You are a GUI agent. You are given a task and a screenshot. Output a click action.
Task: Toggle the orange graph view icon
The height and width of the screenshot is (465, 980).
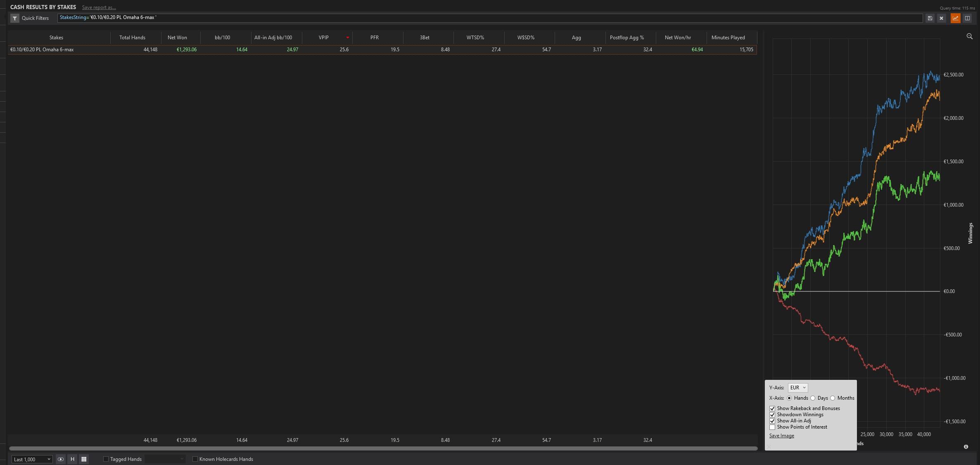pyautogui.click(x=955, y=18)
